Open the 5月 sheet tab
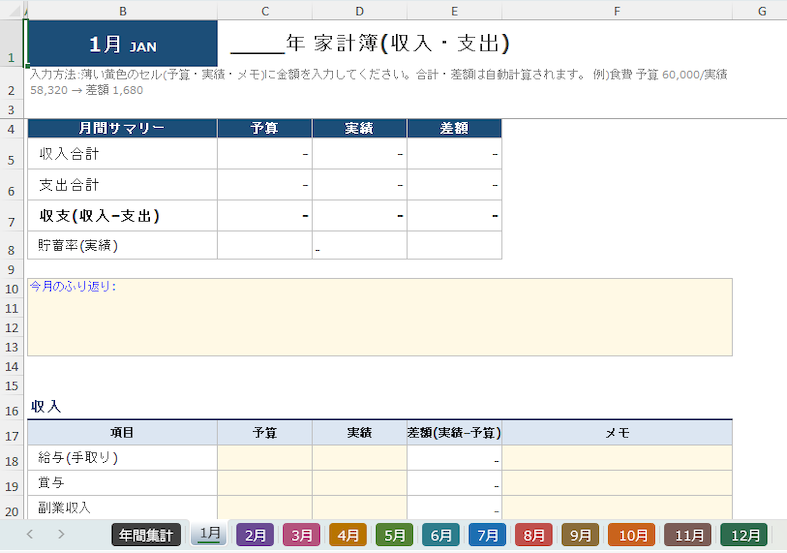Viewport: 787px width, 553px height. [x=395, y=535]
